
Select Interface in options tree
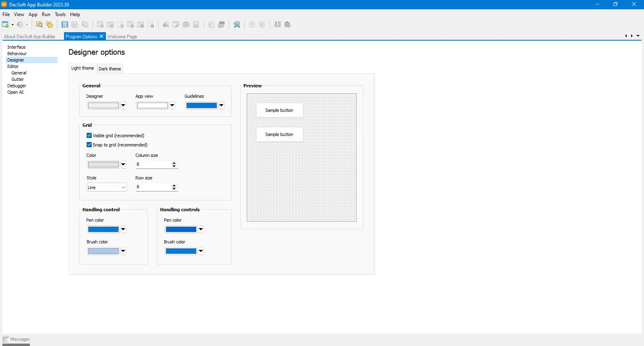pyautogui.click(x=17, y=47)
